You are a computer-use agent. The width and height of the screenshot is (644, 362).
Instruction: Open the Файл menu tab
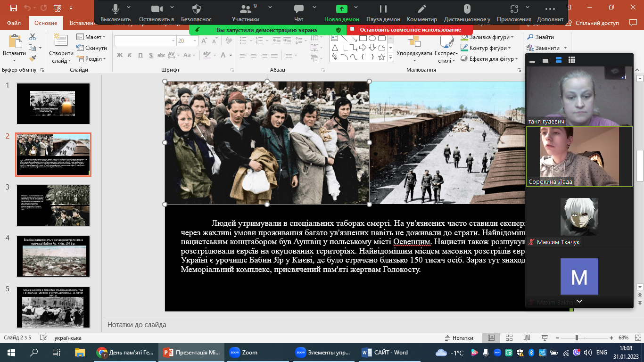(14, 23)
